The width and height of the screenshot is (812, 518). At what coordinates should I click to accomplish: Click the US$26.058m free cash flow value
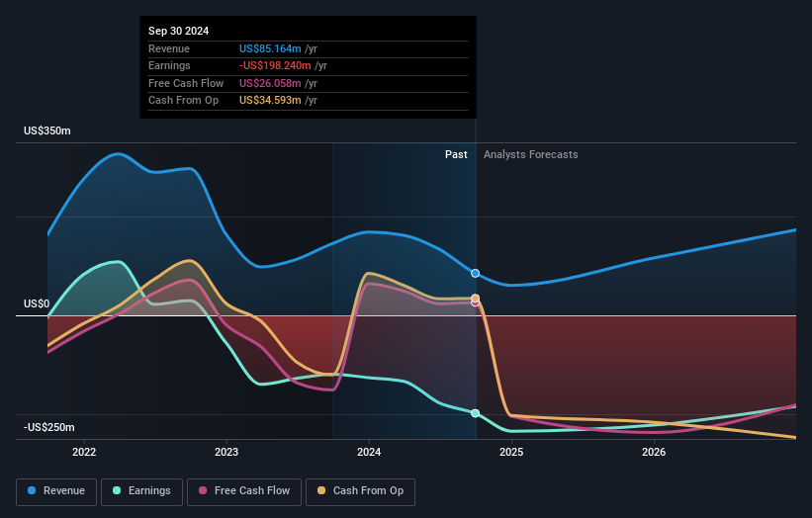(270, 83)
